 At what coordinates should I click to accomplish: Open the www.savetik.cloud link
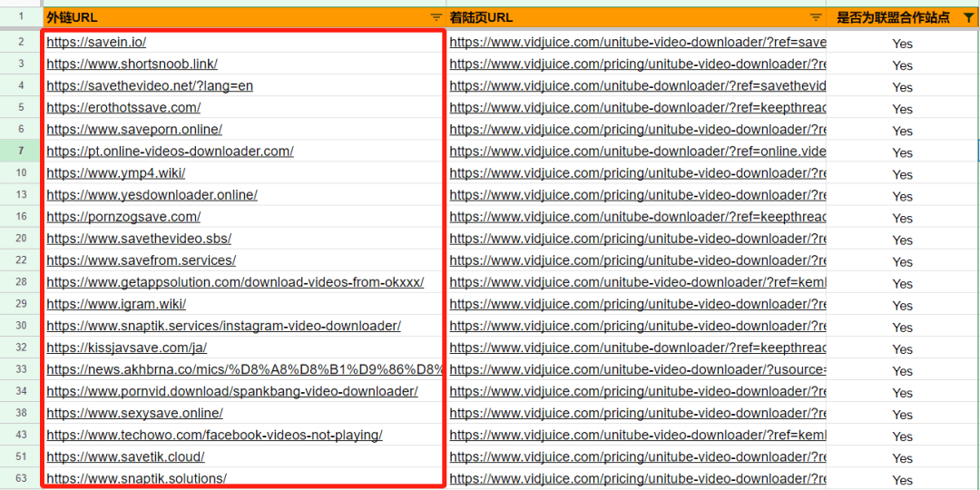pos(125,456)
